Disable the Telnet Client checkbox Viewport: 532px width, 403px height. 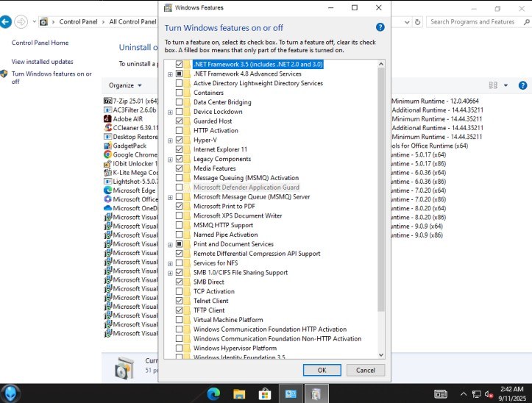179,301
